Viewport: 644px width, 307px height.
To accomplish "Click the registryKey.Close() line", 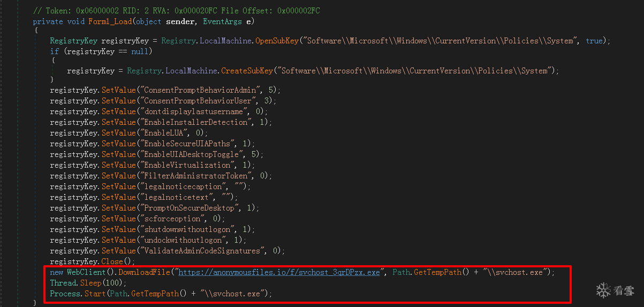I will click(x=93, y=261).
